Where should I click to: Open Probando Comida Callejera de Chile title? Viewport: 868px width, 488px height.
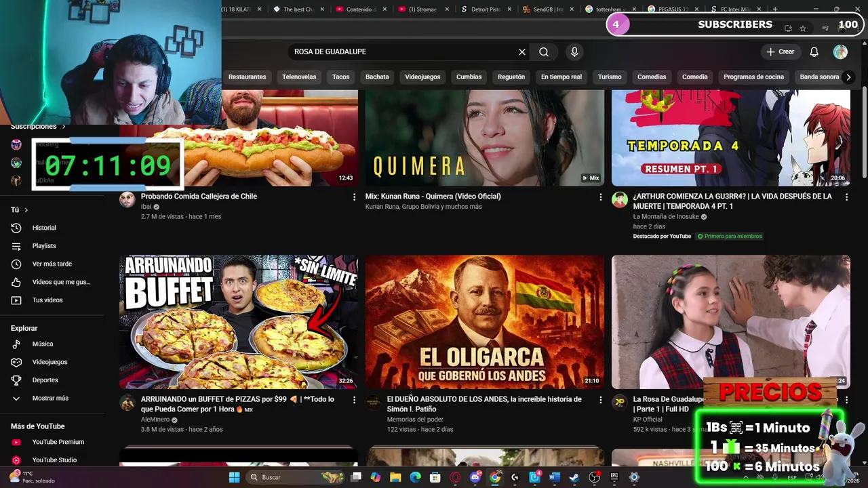[x=199, y=197]
